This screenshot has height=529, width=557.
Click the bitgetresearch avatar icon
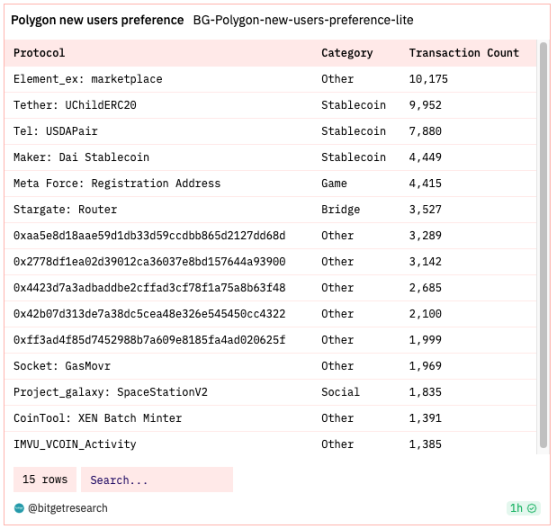(x=19, y=508)
